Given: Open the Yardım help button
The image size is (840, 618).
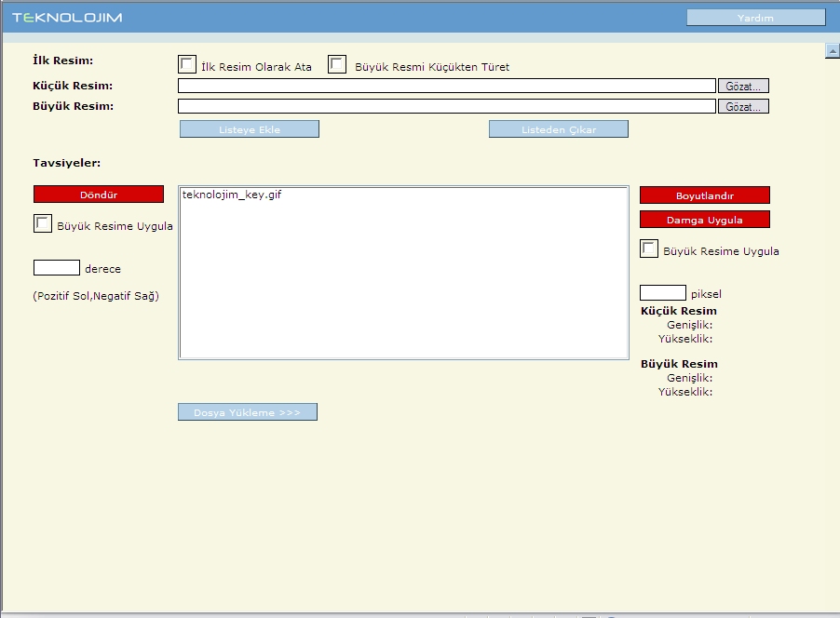Looking at the screenshot, I should 755,18.
